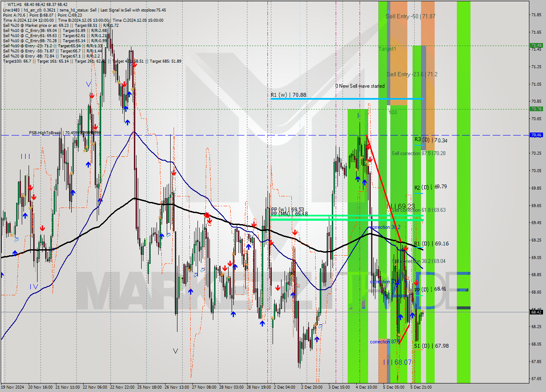Click the blue 'correction 38.2' label
This screenshot has height=392, width=546.
(x=385, y=228)
